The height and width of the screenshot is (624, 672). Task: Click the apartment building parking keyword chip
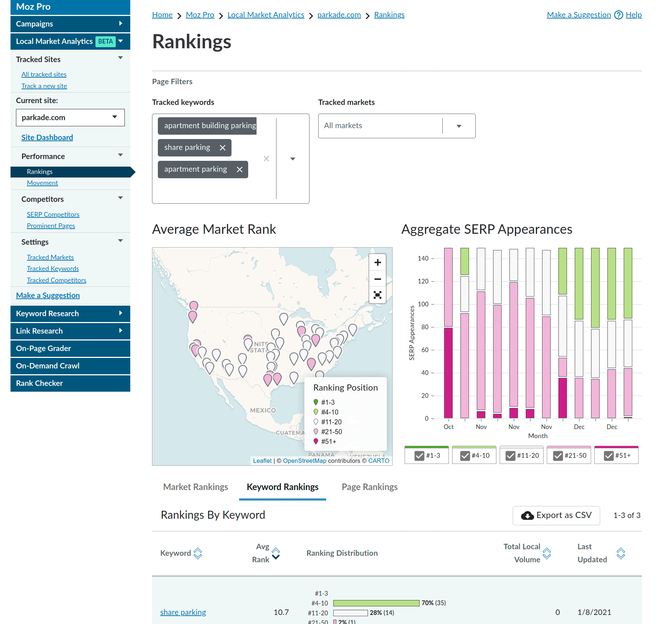[x=207, y=126]
